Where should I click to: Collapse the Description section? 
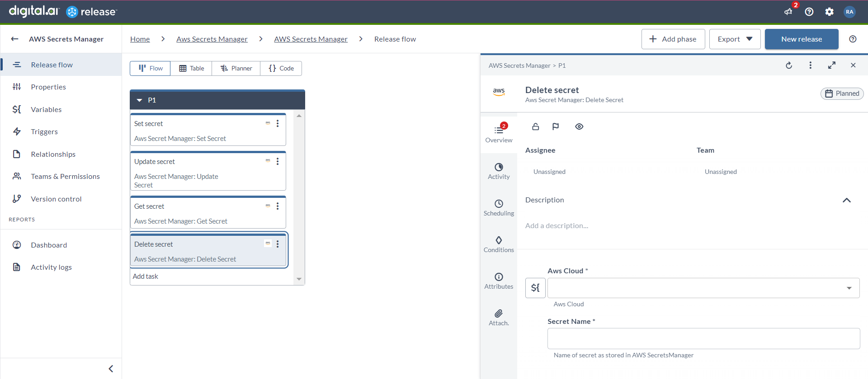click(846, 200)
